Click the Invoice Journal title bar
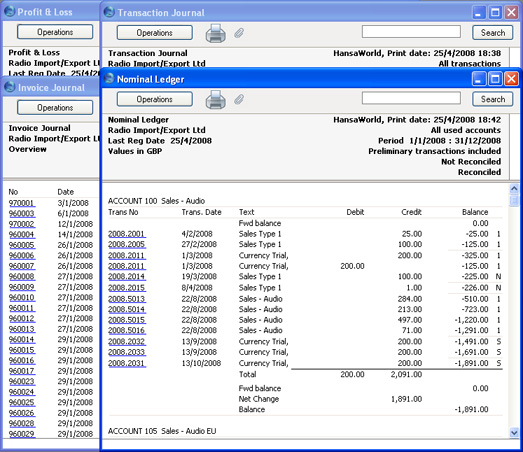This screenshot has height=452, width=523. (52, 87)
